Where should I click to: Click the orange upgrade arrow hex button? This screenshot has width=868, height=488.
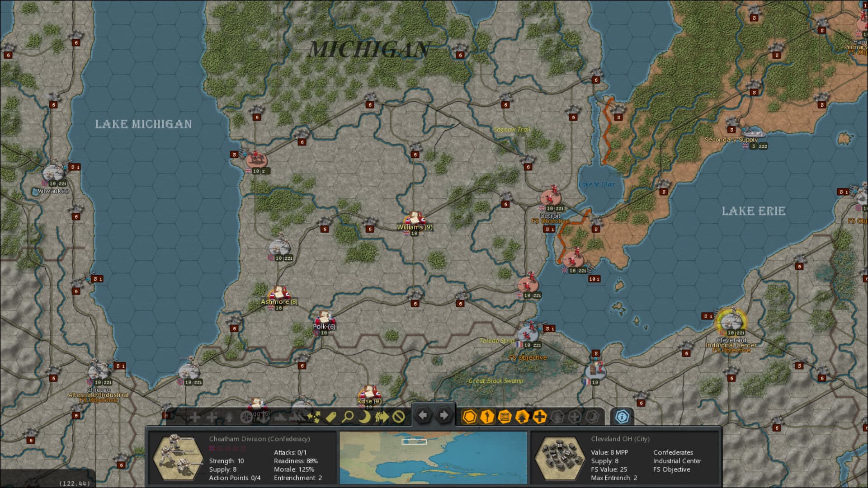coord(522,416)
